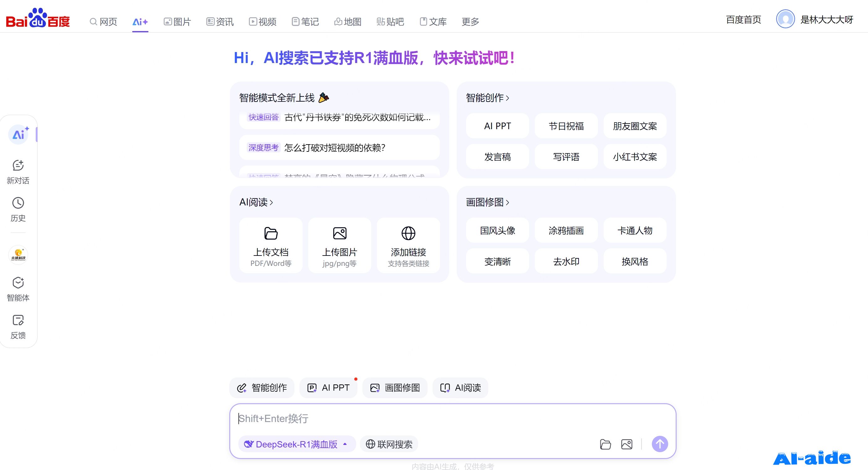Choose 发言稿 creation option
The image size is (868, 470).
tap(497, 157)
